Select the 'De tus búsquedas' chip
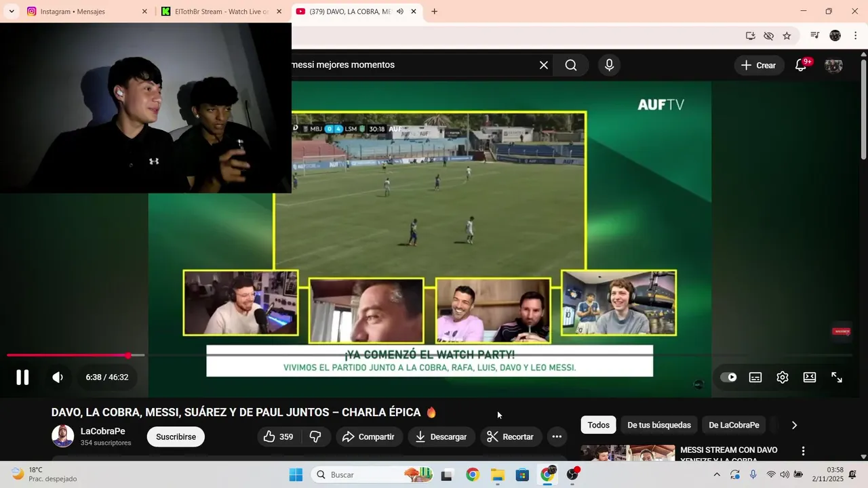The image size is (868, 488). pyautogui.click(x=659, y=425)
